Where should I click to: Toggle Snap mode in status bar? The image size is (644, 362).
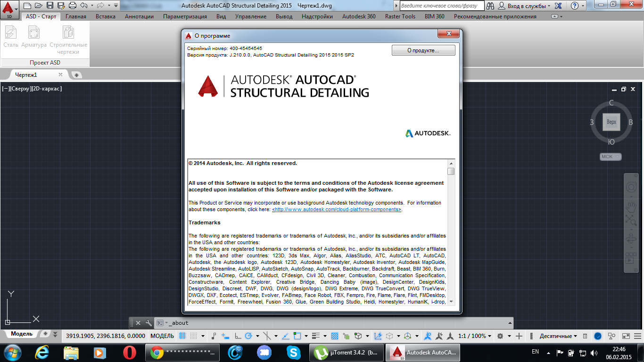click(x=193, y=336)
